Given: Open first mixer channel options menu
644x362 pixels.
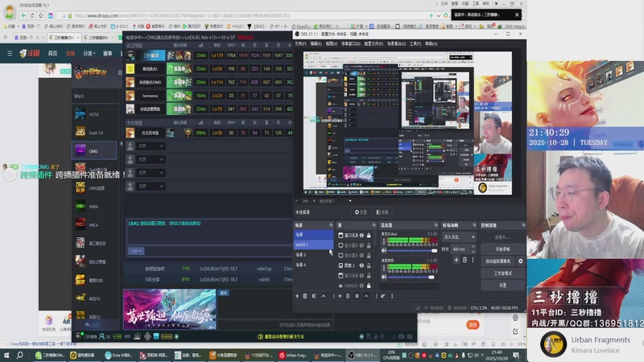Looking at the screenshot, I should (384, 241).
